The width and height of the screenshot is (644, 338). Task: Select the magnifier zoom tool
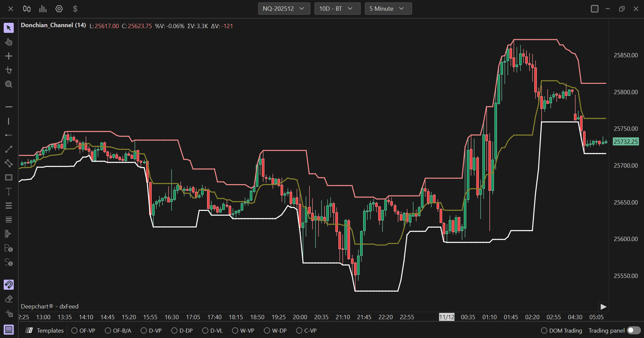click(9, 84)
